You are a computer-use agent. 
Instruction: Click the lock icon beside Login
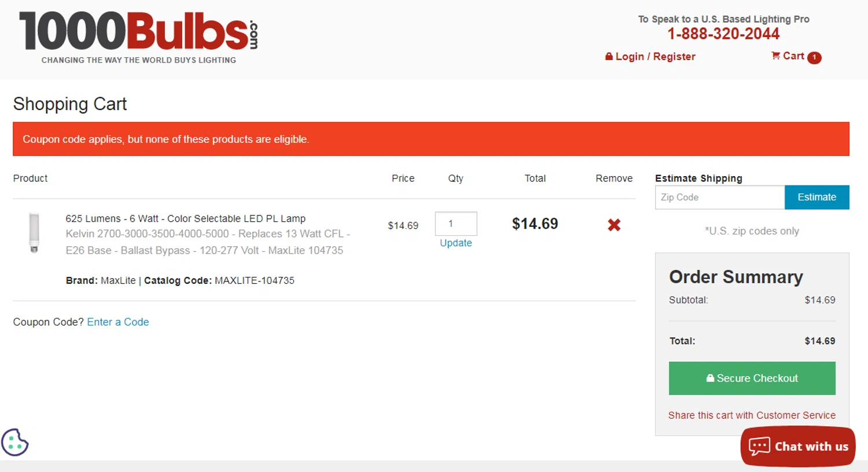coord(609,57)
